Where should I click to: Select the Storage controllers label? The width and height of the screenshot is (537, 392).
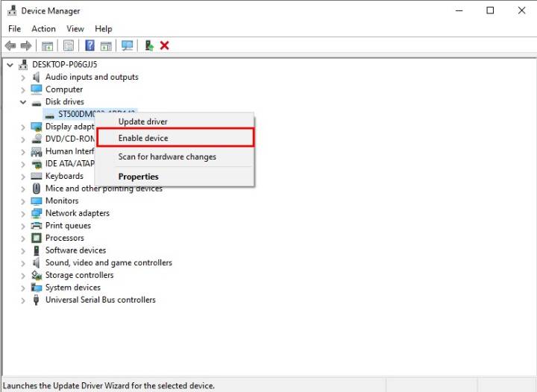pos(80,275)
